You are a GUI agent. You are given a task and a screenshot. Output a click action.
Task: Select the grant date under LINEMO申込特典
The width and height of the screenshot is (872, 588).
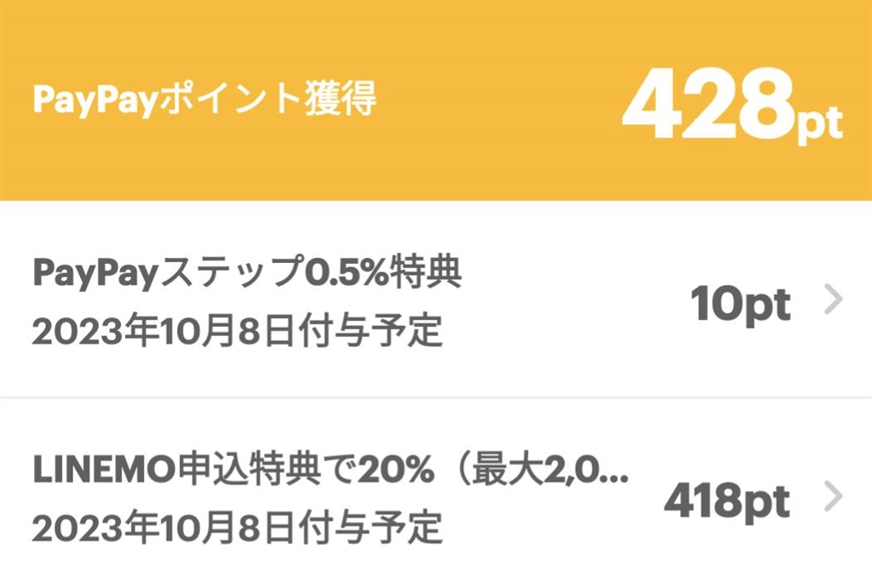pyautogui.click(x=237, y=528)
